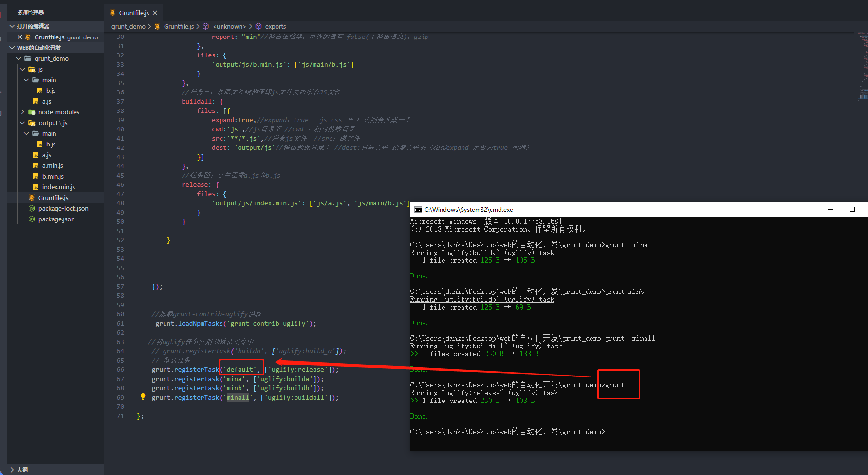Maximize the cmd.exe window
This screenshot has width=868, height=475.
click(x=852, y=210)
